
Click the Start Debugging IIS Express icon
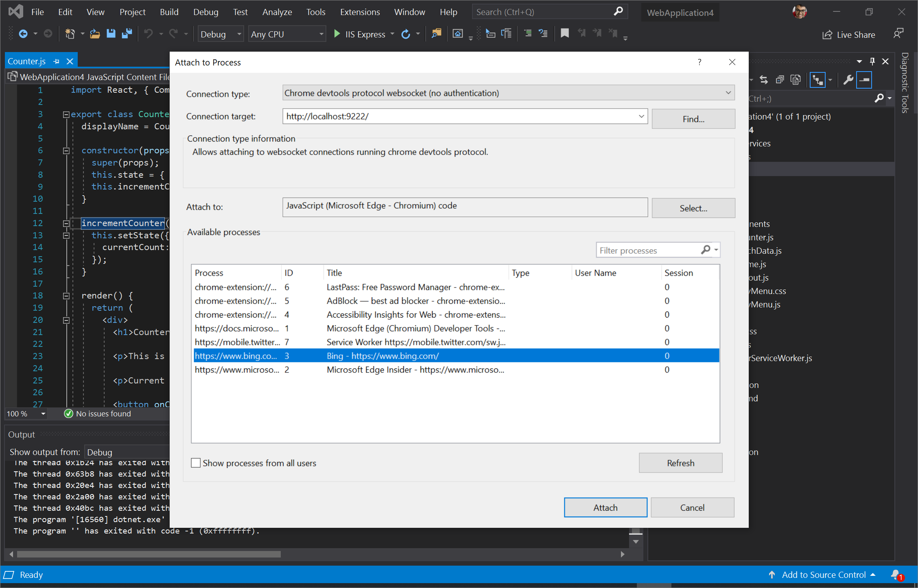tap(336, 35)
